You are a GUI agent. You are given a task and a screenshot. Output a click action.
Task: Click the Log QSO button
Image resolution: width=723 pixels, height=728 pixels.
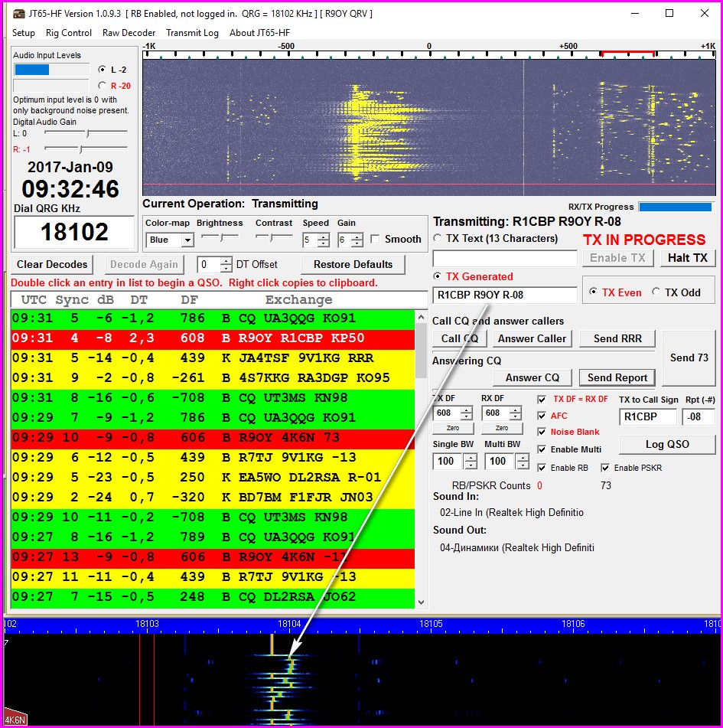pyautogui.click(x=666, y=444)
